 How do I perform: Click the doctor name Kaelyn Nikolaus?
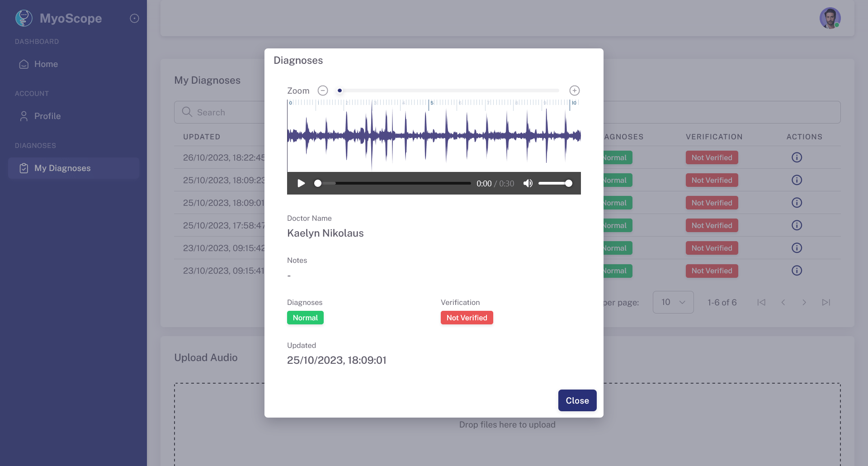click(325, 233)
